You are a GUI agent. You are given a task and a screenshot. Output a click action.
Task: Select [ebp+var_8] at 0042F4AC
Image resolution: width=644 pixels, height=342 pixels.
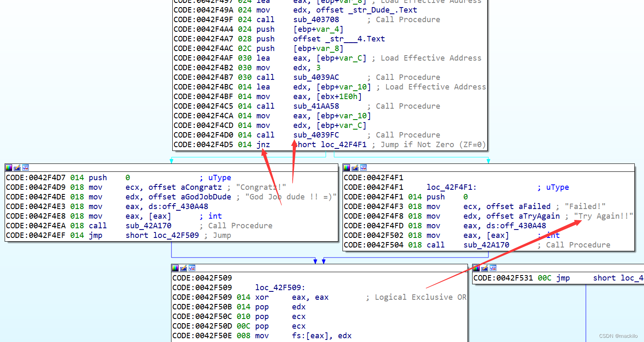318,48
